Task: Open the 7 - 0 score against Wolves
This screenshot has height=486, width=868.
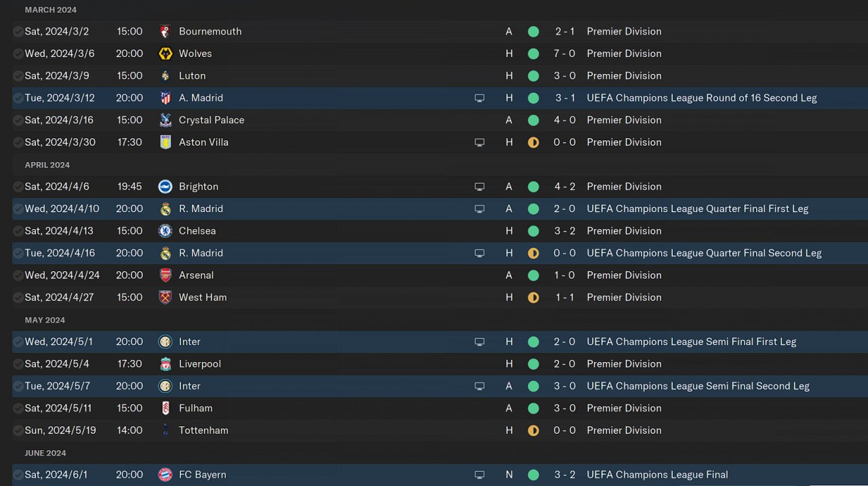Action: click(x=565, y=54)
